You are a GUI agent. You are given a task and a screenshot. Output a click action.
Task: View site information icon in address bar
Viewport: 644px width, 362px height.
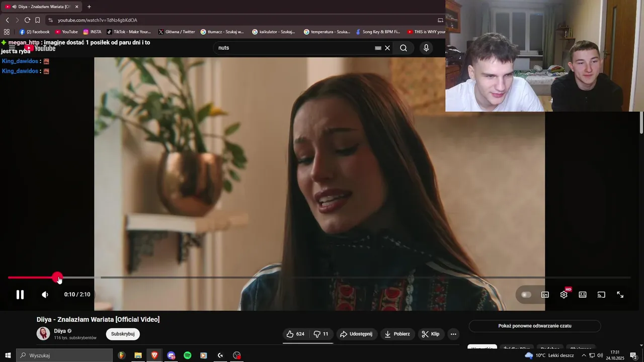click(50, 20)
